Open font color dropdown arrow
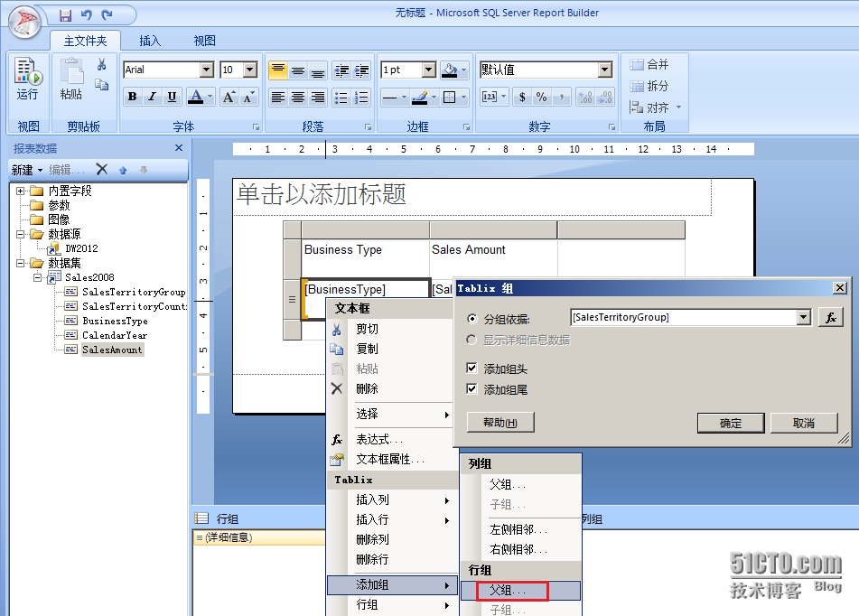Screen dimensions: 859x616 point(210,97)
